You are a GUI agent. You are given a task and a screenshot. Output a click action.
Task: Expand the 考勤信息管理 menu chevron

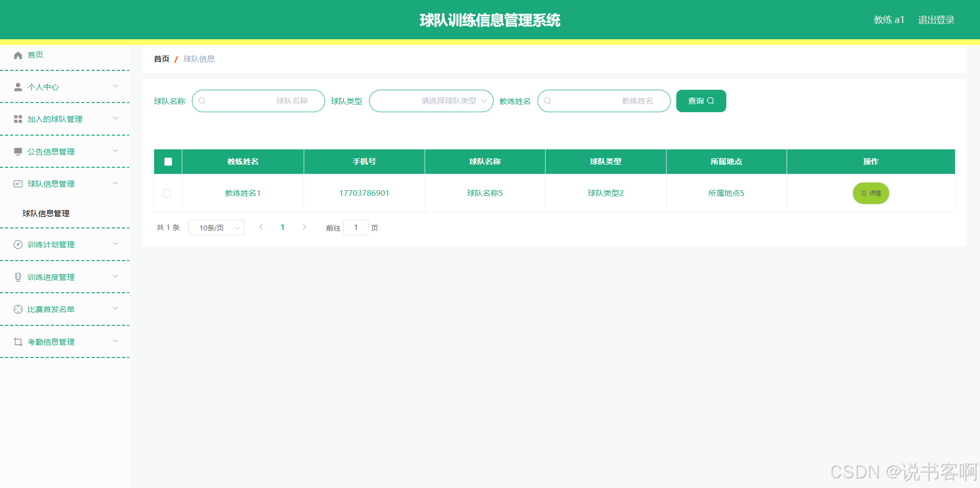[x=115, y=341]
